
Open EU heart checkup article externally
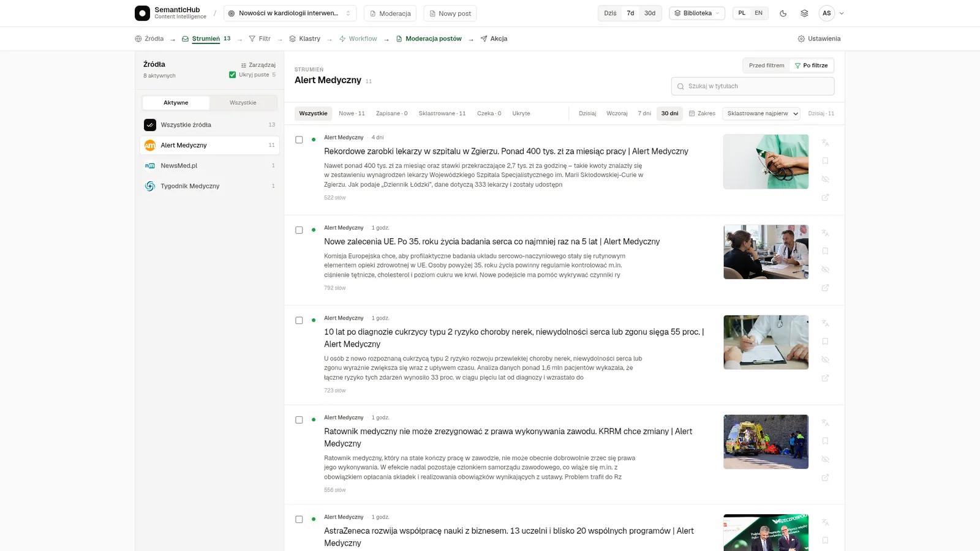pos(825,288)
